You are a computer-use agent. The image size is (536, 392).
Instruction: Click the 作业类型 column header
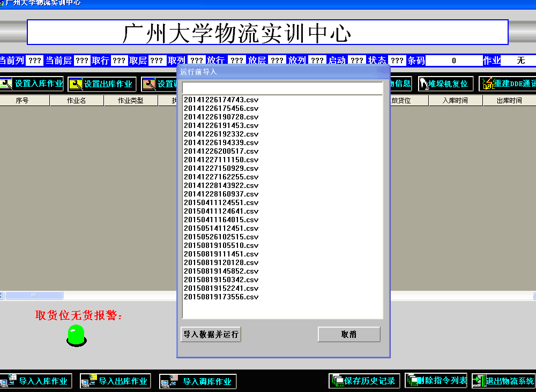coord(131,101)
